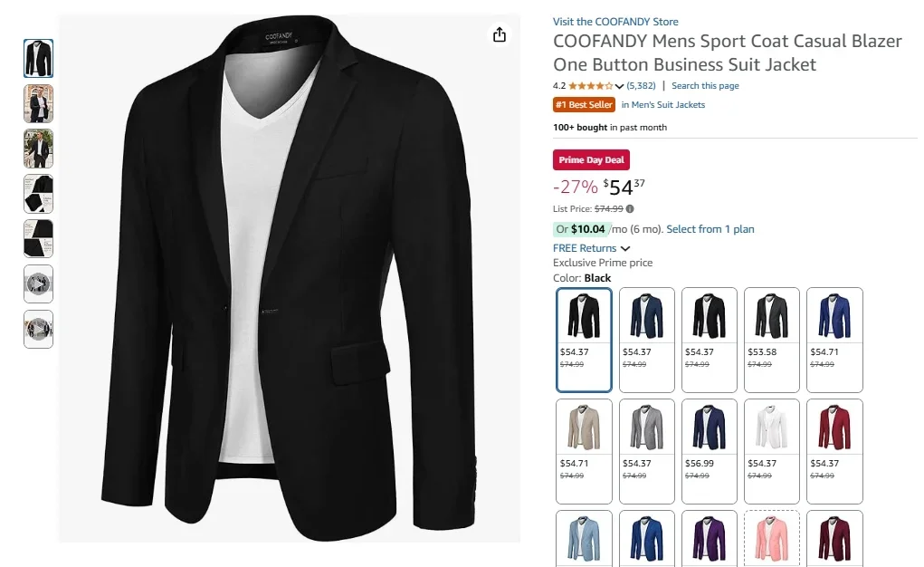The height and width of the screenshot is (567, 924).
Task: Open the $10.04 monthly payment dropdown
Action: [589, 229]
